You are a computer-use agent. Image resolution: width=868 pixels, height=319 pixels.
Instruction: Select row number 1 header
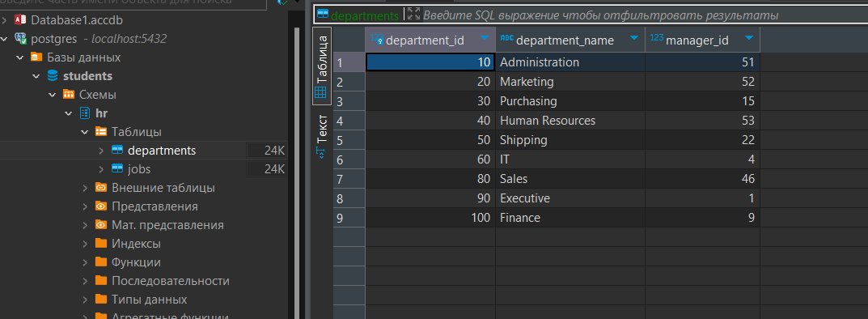coord(349,62)
